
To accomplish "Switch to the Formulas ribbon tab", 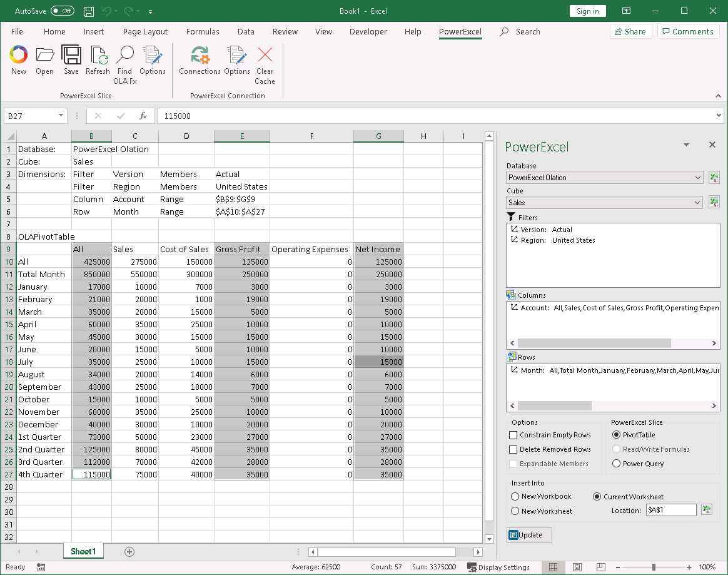I will tap(203, 31).
